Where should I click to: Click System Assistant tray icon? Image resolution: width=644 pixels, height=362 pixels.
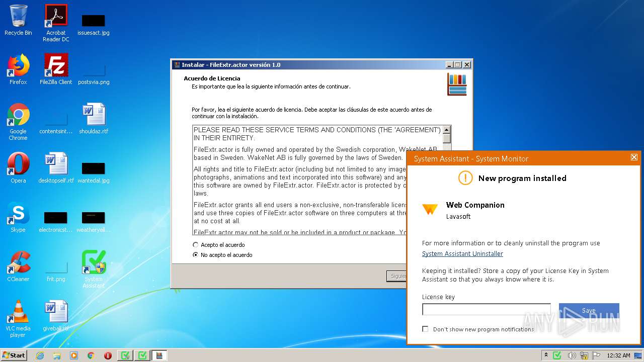tap(557, 355)
